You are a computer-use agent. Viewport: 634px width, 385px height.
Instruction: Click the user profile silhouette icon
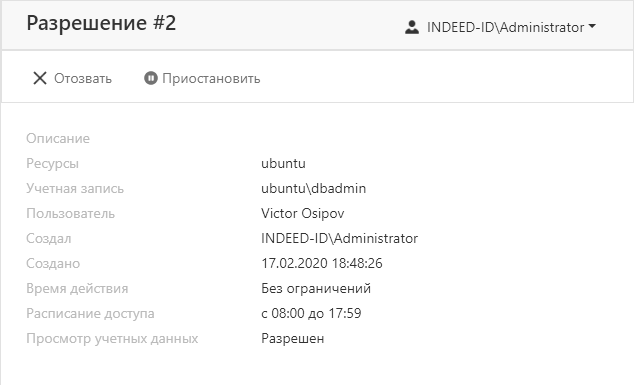point(412,27)
